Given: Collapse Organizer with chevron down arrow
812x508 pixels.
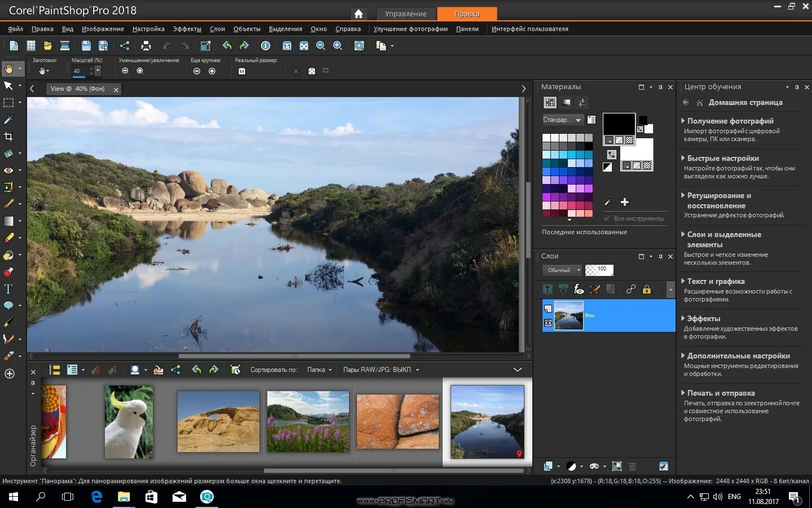Looking at the screenshot, I should pyautogui.click(x=518, y=370).
